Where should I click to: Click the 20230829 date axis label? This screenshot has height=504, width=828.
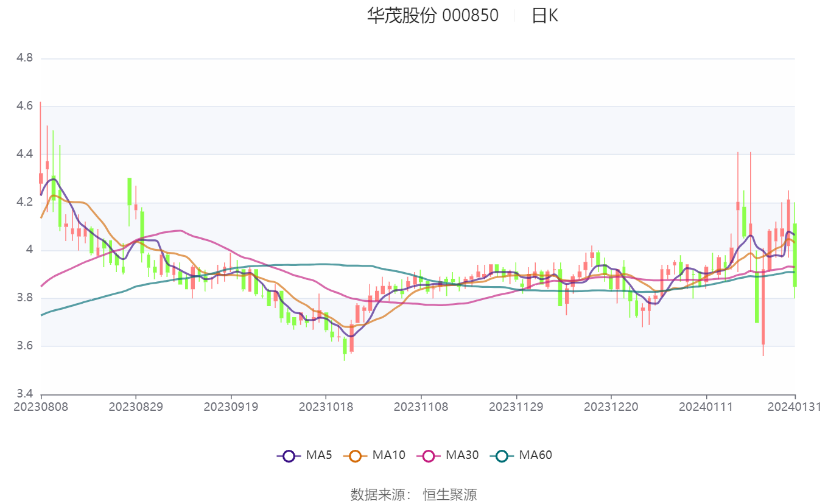pos(136,407)
